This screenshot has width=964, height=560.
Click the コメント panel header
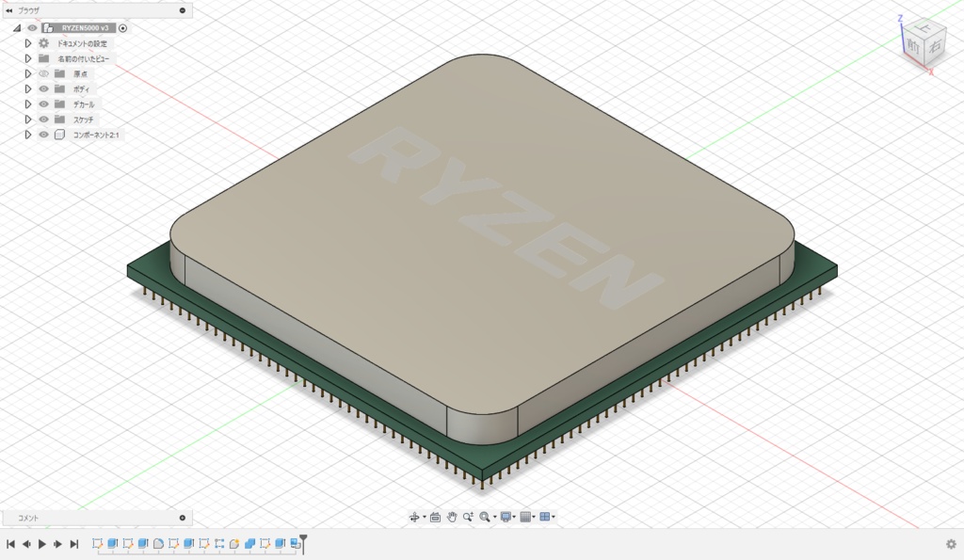click(97, 518)
